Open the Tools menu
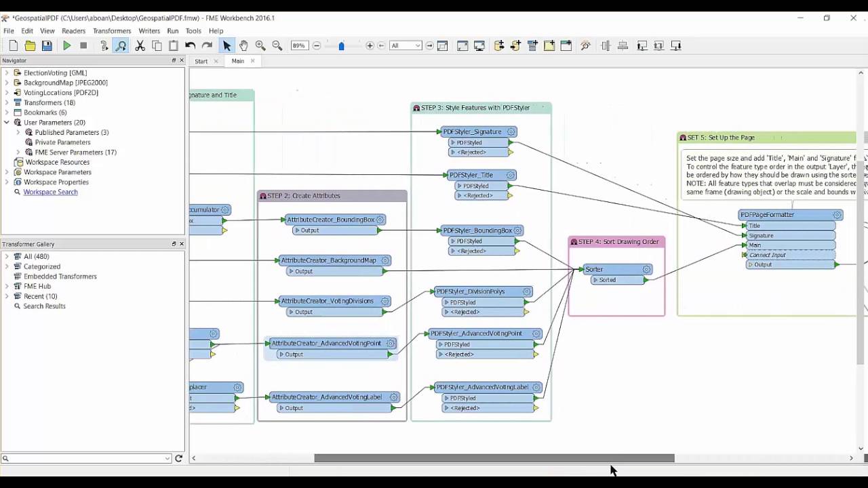Viewport: 868px width, 488px height. point(193,31)
